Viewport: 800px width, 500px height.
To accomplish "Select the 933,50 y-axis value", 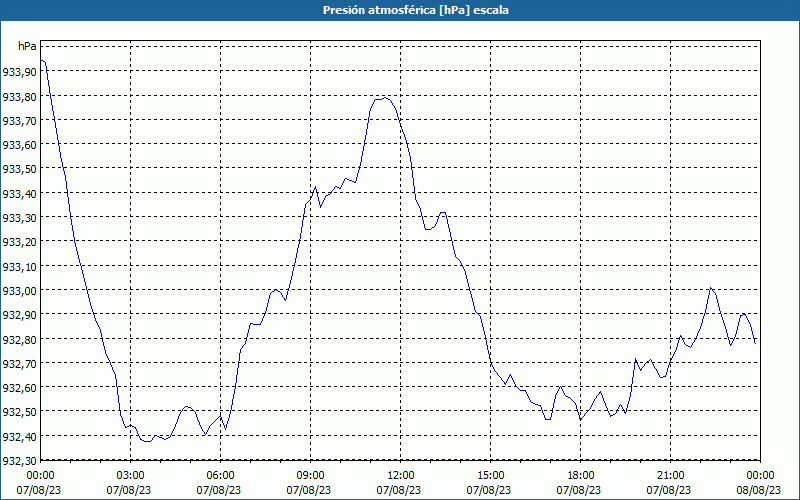I will click(x=20, y=169).
